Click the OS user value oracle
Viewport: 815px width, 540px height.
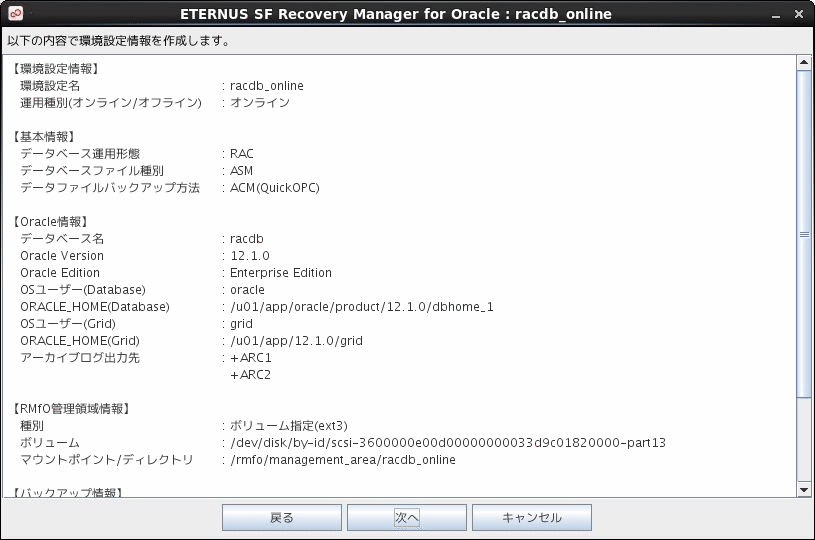tap(247, 289)
